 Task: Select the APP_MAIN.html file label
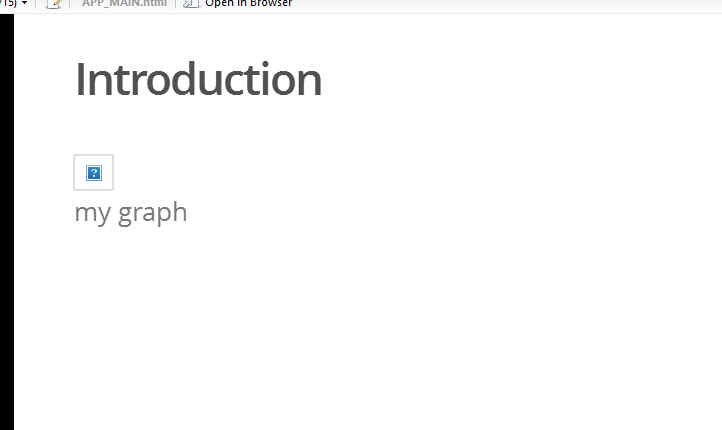tap(123, 4)
